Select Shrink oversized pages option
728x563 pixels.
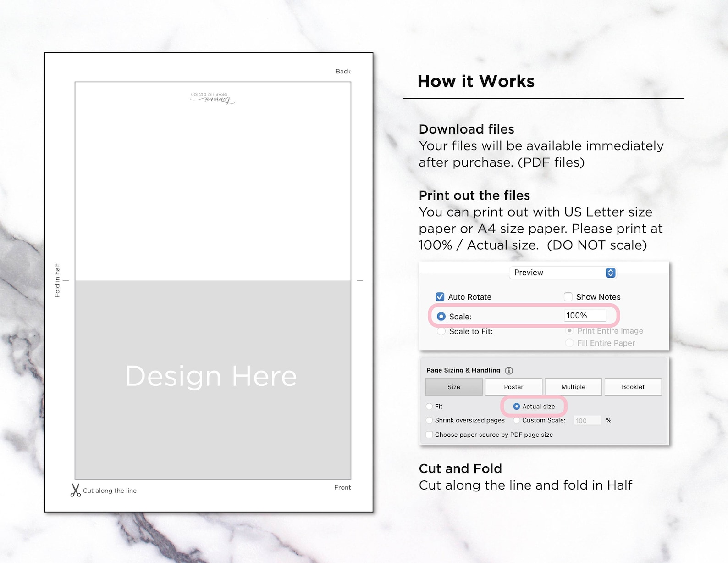(430, 420)
